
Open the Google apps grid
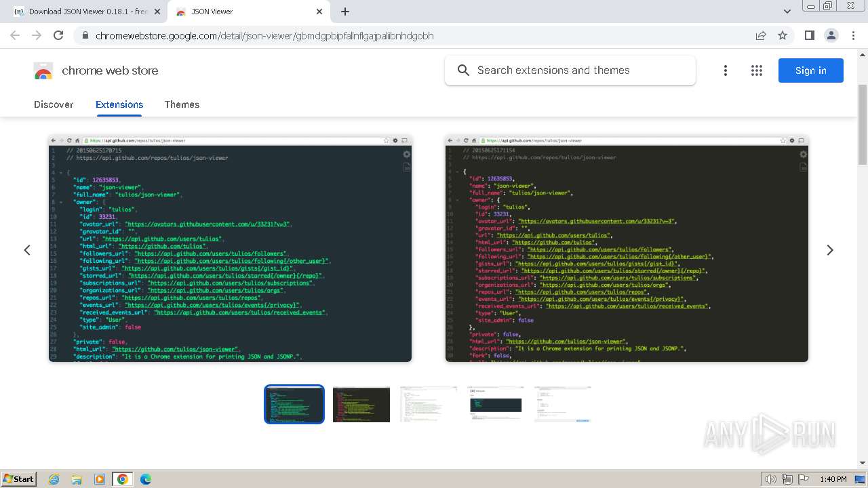(x=757, y=70)
